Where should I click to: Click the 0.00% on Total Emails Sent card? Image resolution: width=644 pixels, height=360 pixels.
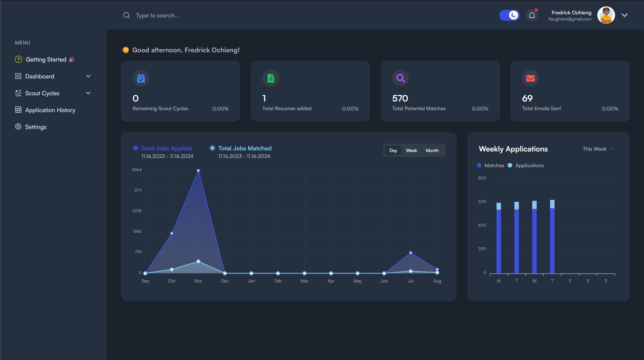point(610,109)
